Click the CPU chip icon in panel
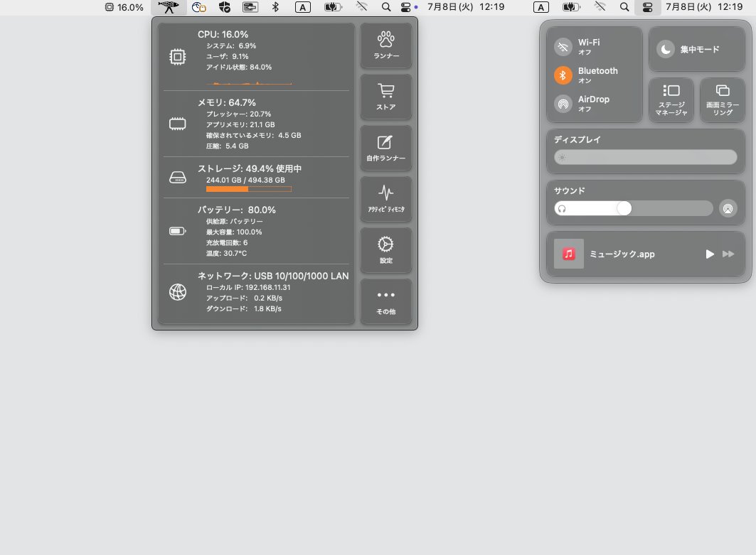Viewport: 756px width, 555px height. [177, 57]
